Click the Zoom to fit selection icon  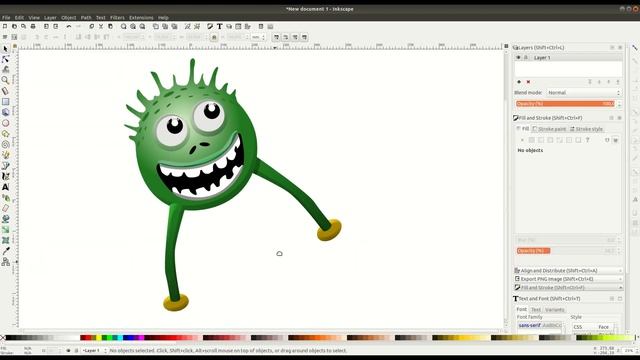124,26
